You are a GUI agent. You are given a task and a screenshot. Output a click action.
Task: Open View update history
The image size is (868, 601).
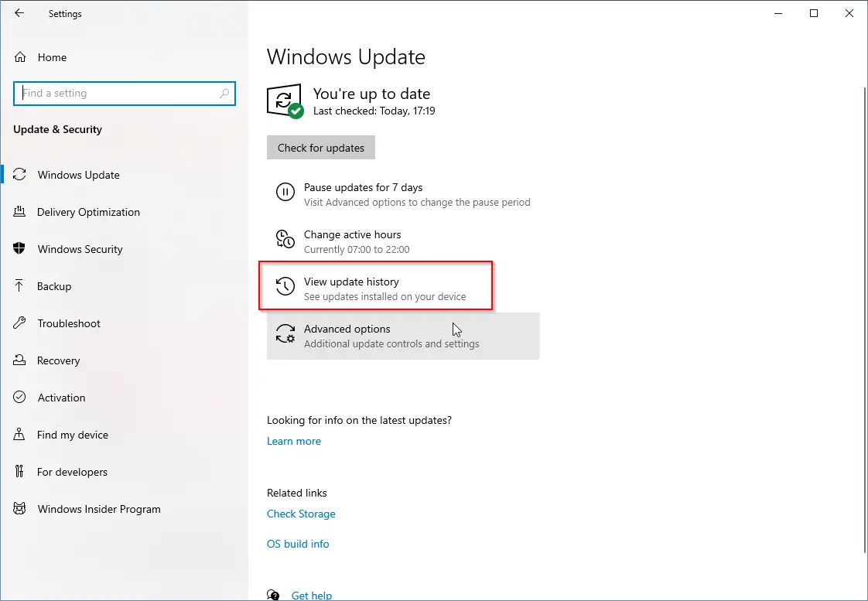point(403,289)
